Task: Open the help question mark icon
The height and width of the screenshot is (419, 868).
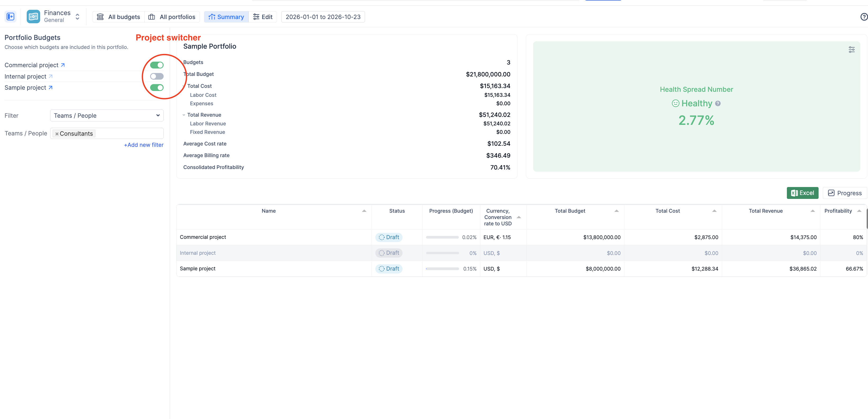Action: [x=864, y=17]
